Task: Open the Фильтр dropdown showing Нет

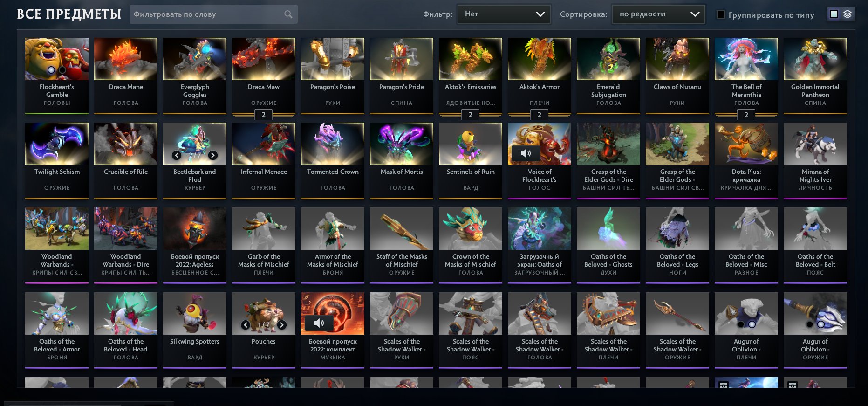Action: [x=504, y=14]
